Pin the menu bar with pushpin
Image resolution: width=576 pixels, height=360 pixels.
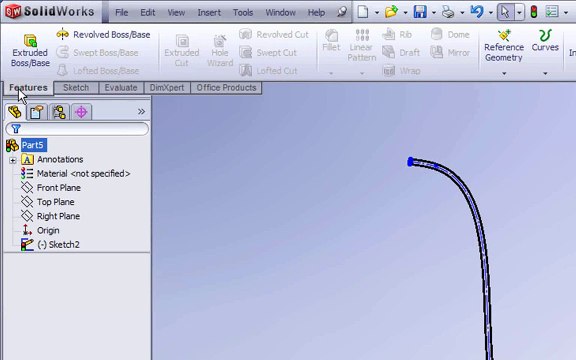(x=342, y=12)
